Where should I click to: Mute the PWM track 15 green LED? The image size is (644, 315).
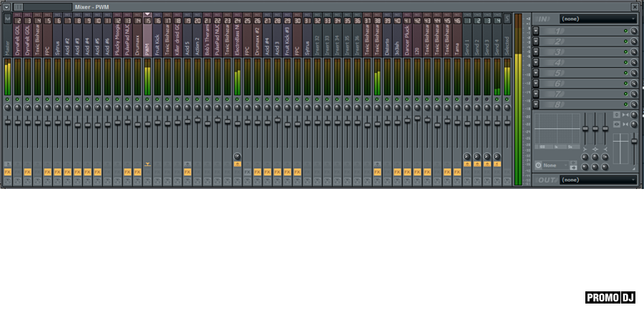pos(147,100)
